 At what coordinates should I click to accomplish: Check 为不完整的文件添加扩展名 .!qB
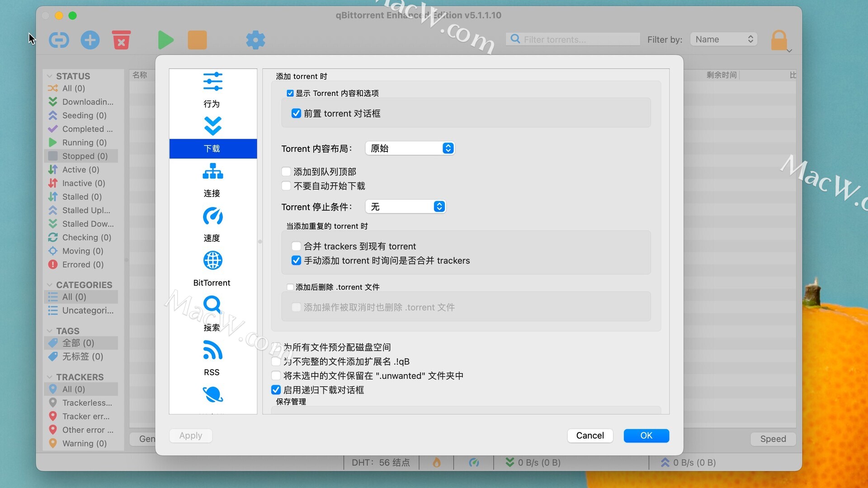click(x=276, y=361)
